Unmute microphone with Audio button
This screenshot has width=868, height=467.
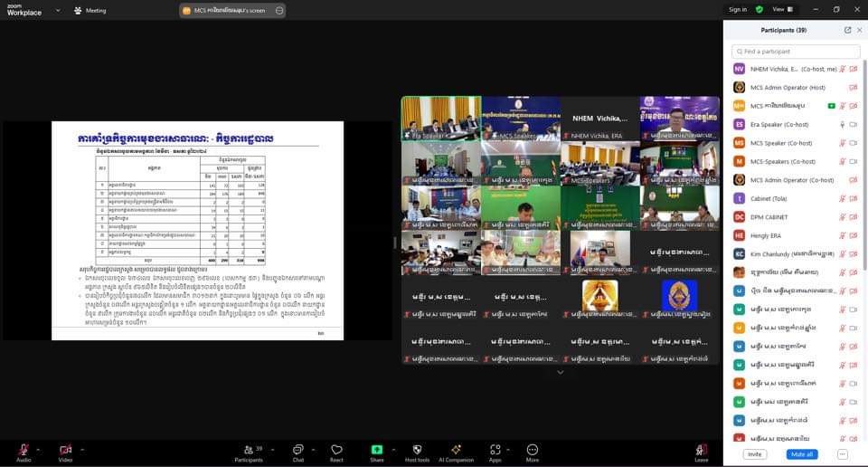[x=23, y=452]
